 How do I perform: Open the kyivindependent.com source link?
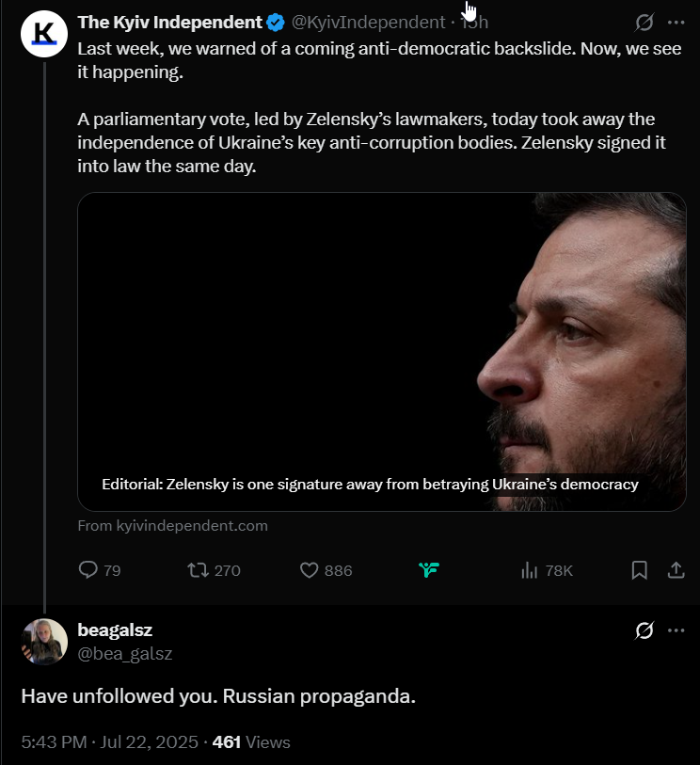(173, 525)
